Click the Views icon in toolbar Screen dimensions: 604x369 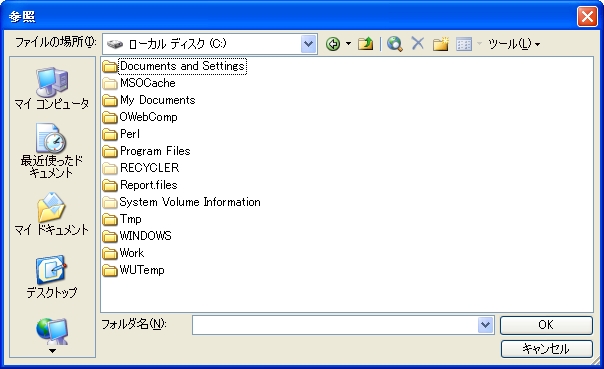464,44
